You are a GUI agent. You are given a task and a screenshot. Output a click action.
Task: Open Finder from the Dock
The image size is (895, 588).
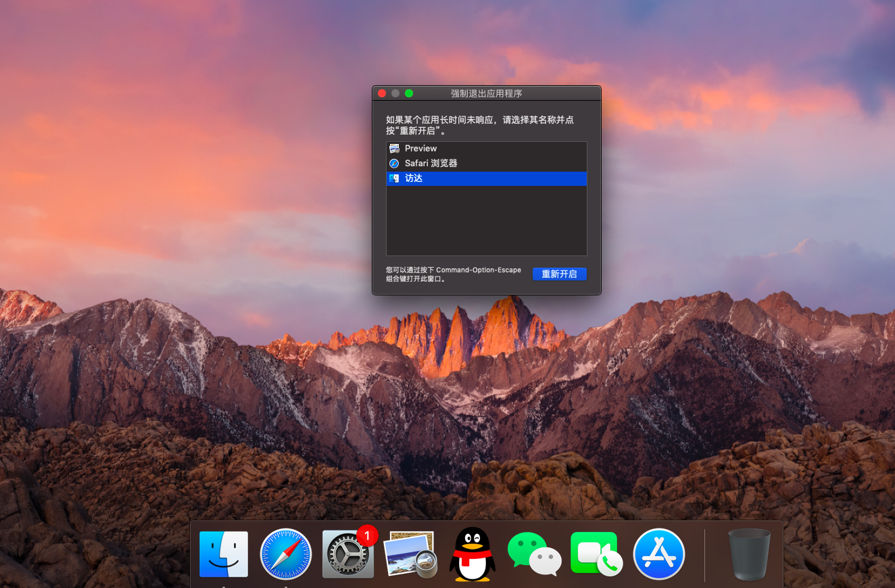coord(223,554)
